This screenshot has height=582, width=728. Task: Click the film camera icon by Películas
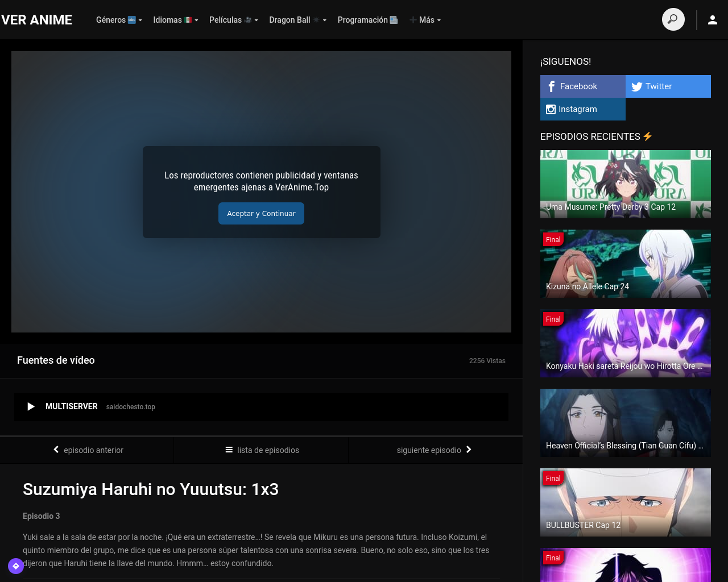pyautogui.click(x=248, y=20)
